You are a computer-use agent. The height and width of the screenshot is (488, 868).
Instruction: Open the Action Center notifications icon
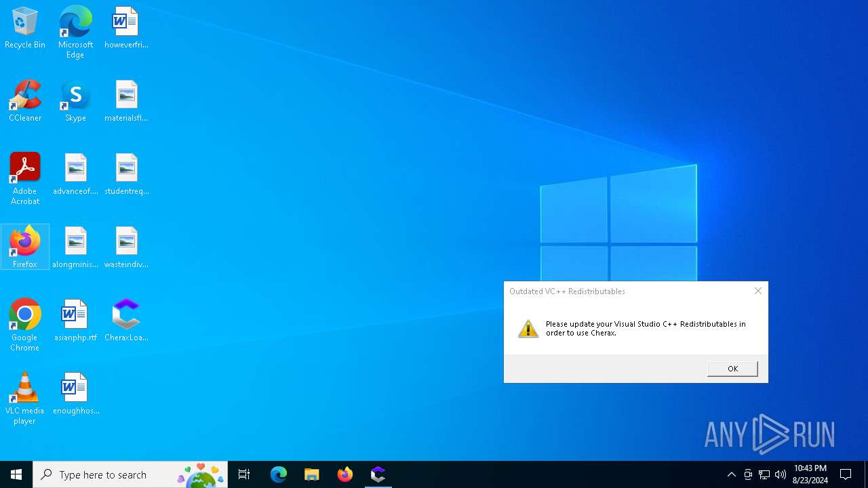[846, 474]
